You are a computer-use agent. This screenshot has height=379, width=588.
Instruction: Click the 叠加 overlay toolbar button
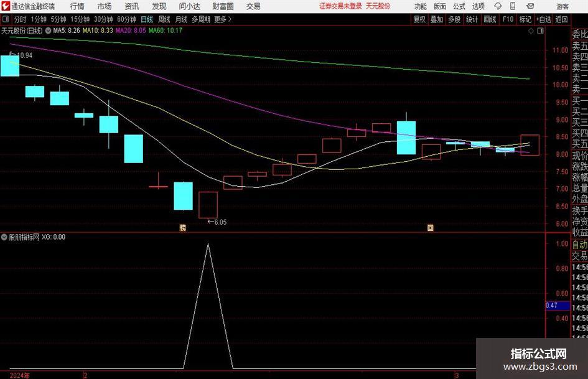pyautogui.click(x=437, y=19)
